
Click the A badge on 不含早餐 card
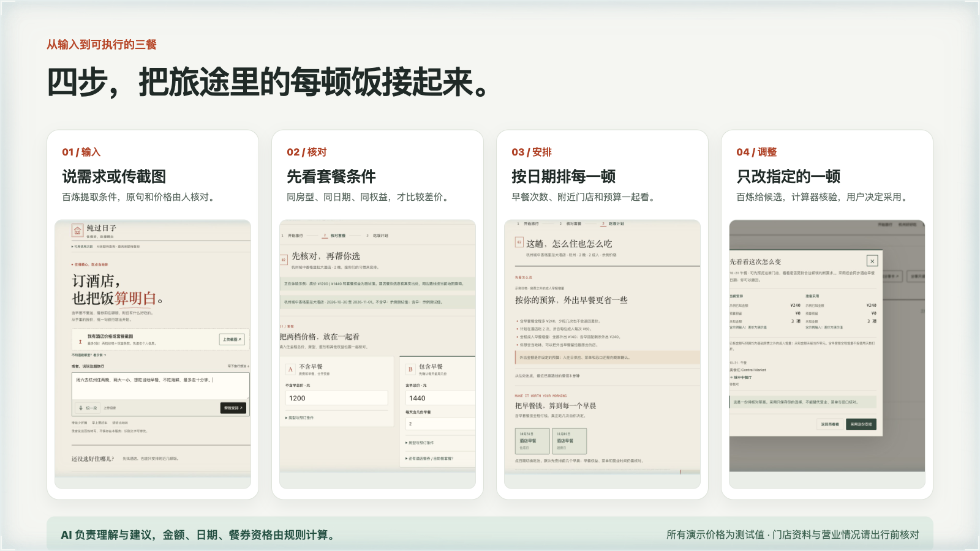[x=290, y=369]
